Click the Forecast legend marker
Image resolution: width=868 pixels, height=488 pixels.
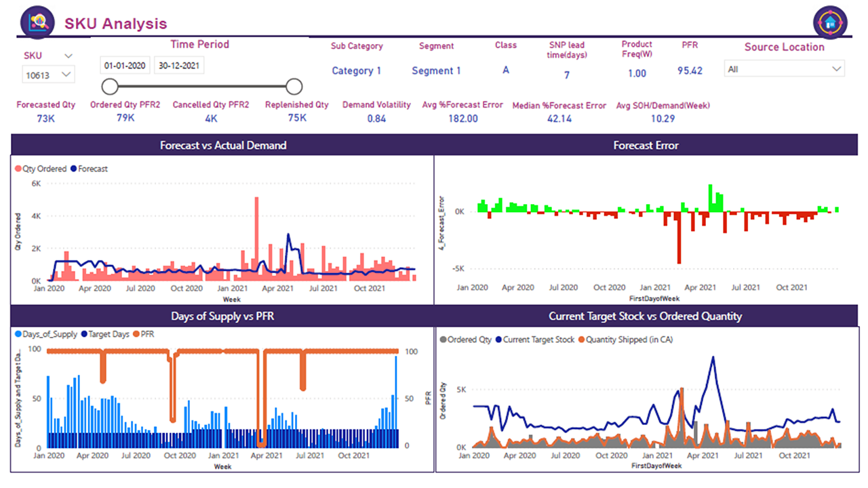click(x=73, y=169)
